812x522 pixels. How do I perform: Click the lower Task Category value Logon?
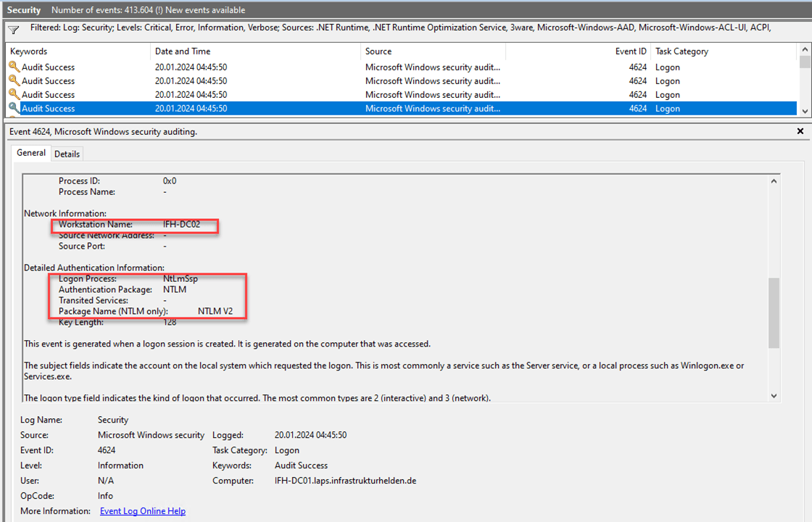(x=287, y=450)
